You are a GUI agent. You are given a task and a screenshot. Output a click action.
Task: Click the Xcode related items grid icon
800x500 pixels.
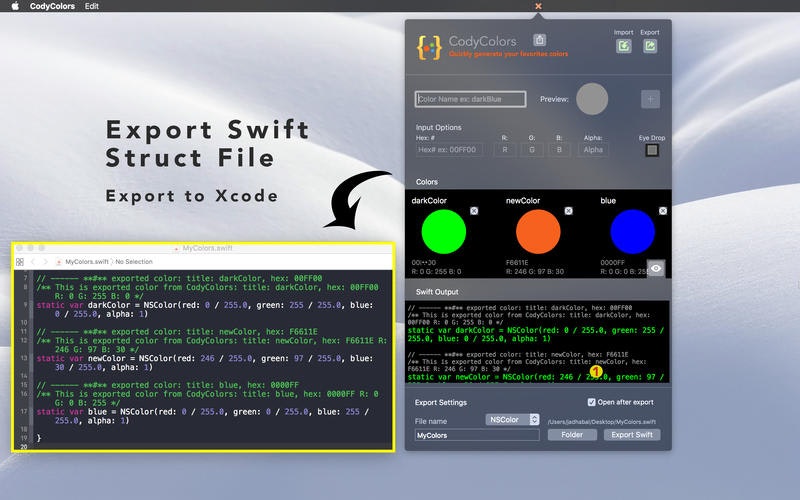coord(20,262)
